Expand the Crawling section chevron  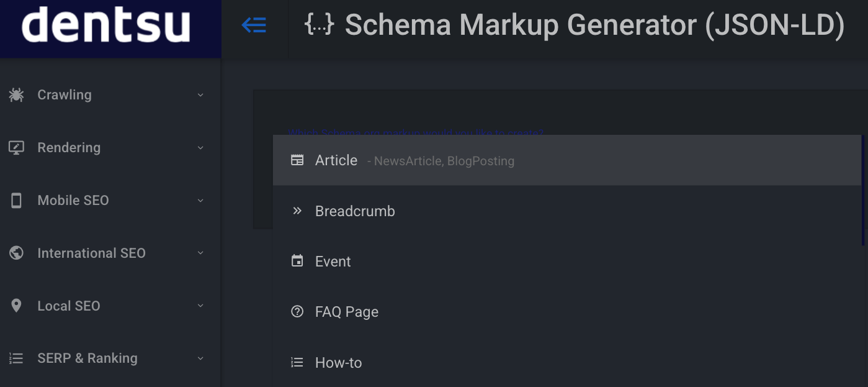[200, 94]
